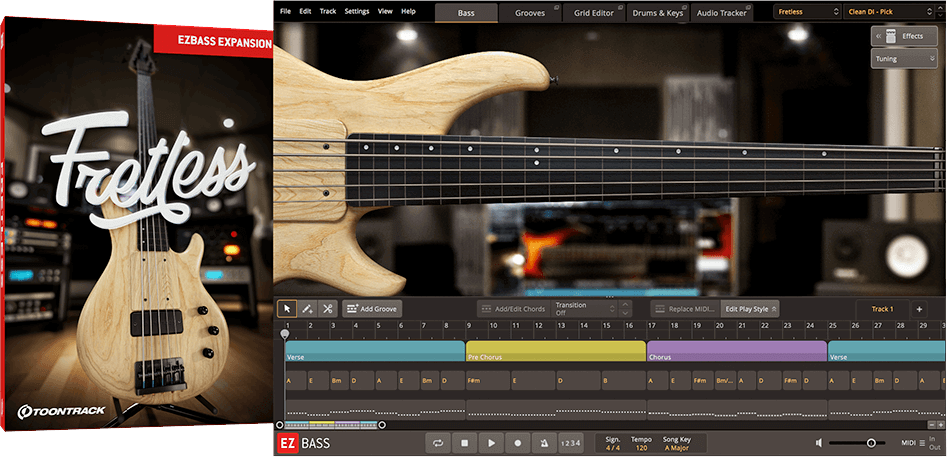Screen dimensions: 947x457
Task: Open the Settings menu
Action: 357,11
